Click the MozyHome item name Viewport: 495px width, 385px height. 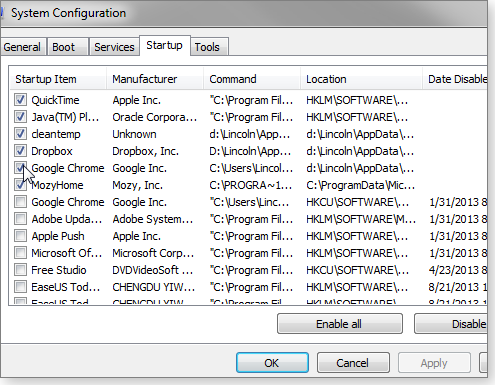click(57, 185)
